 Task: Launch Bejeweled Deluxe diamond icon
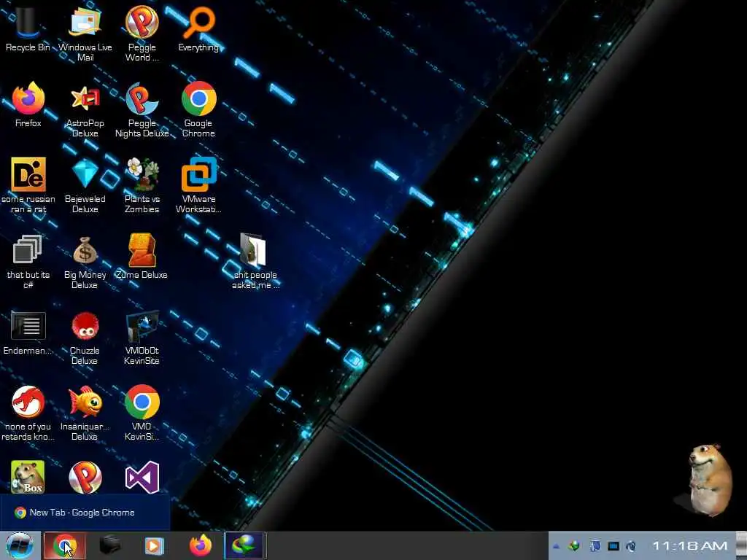coord(85,184)
